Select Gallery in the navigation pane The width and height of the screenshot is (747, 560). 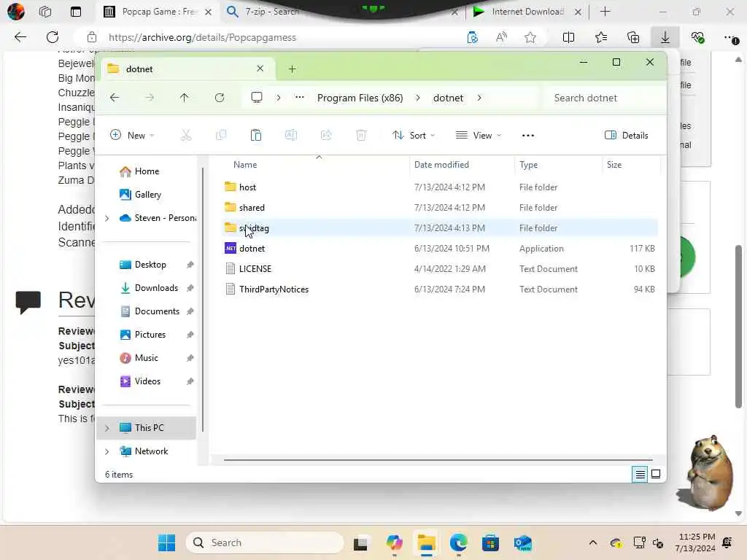[x=147, y=195]
